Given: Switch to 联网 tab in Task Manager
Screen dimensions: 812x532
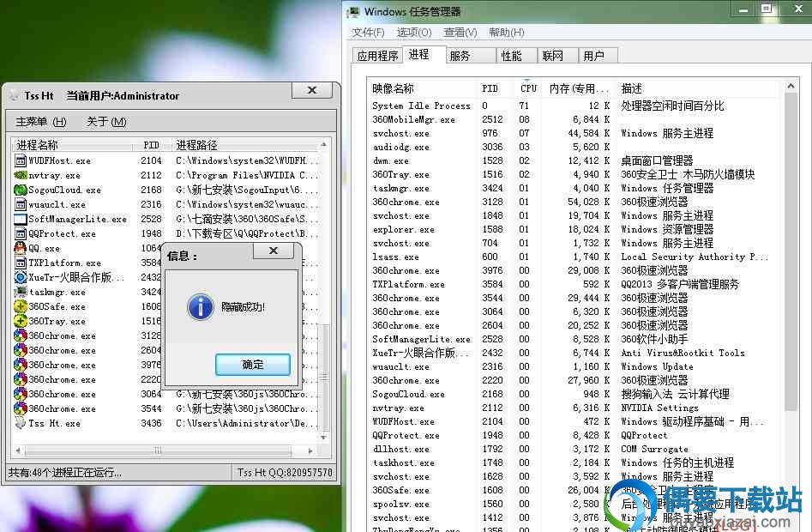Looking at the screenshot, I should [557, 56].
